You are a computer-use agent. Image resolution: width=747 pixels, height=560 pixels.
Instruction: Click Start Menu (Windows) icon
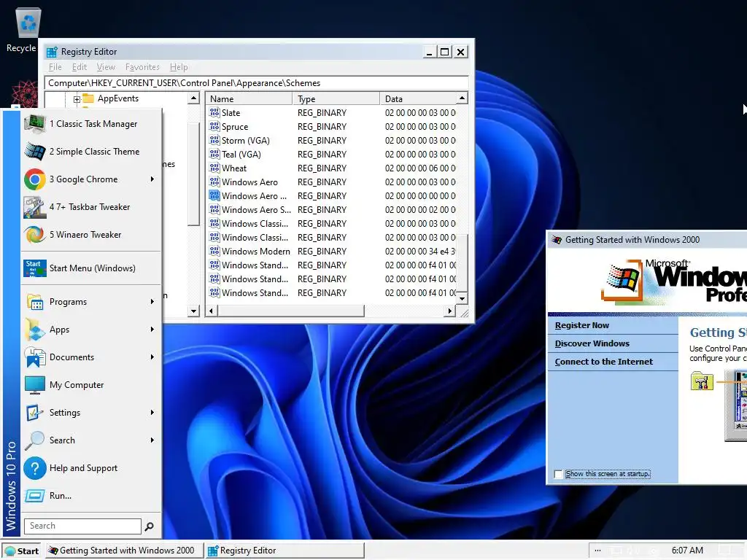(x=35, y=268)
